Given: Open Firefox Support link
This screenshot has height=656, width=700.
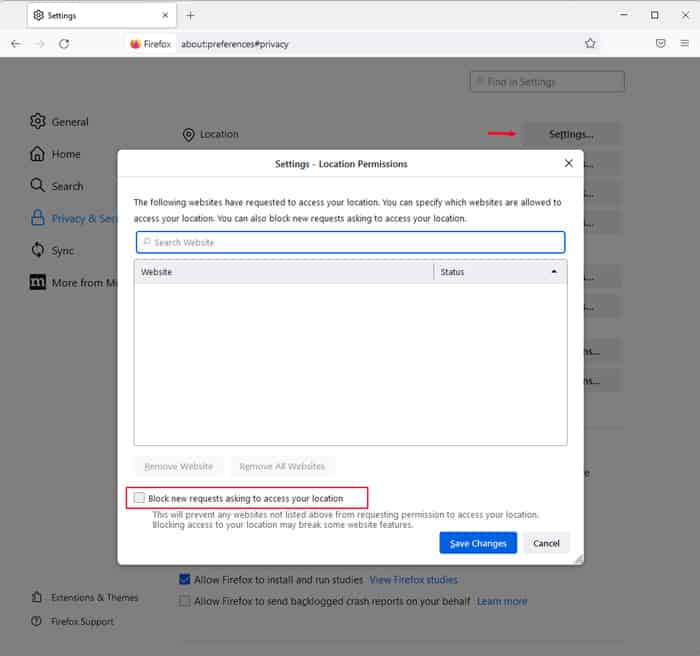Looking at the screenshot, I should [72, 621].
